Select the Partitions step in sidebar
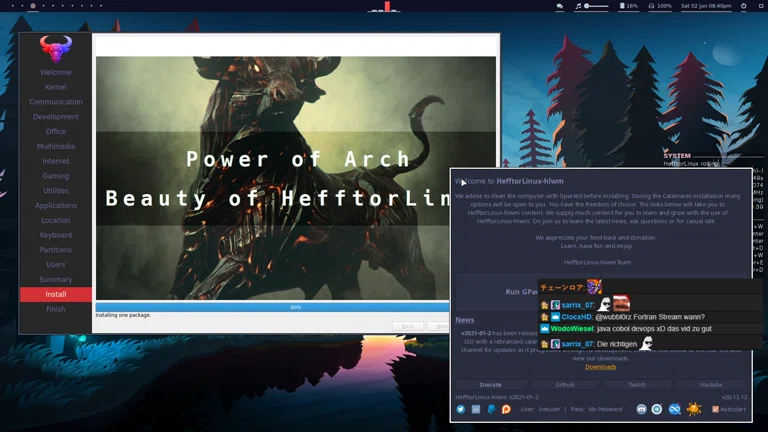The width and height of the screenshot is (768, 432). 56,250
